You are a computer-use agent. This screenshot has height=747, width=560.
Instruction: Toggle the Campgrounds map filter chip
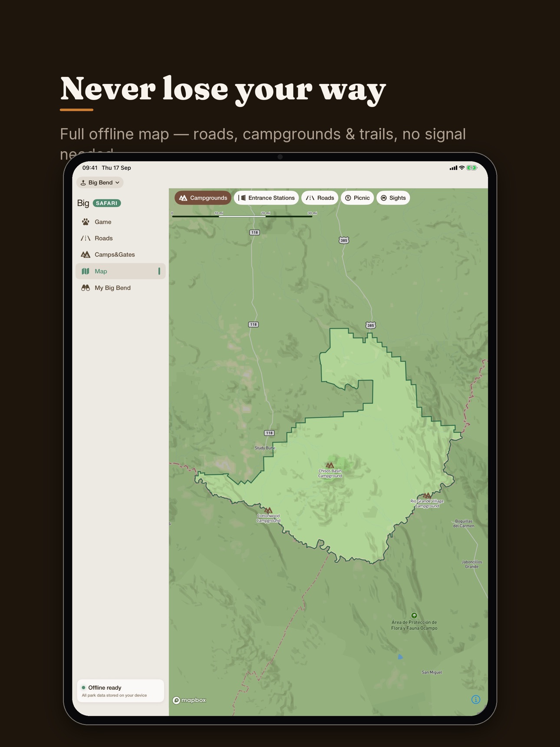tap(203, 198)
